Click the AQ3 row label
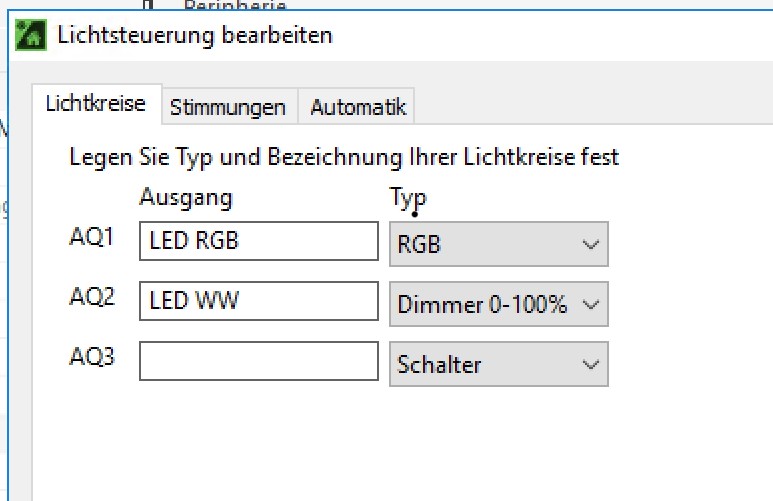The height and width of the screenshot is (501, 773). 92,357
